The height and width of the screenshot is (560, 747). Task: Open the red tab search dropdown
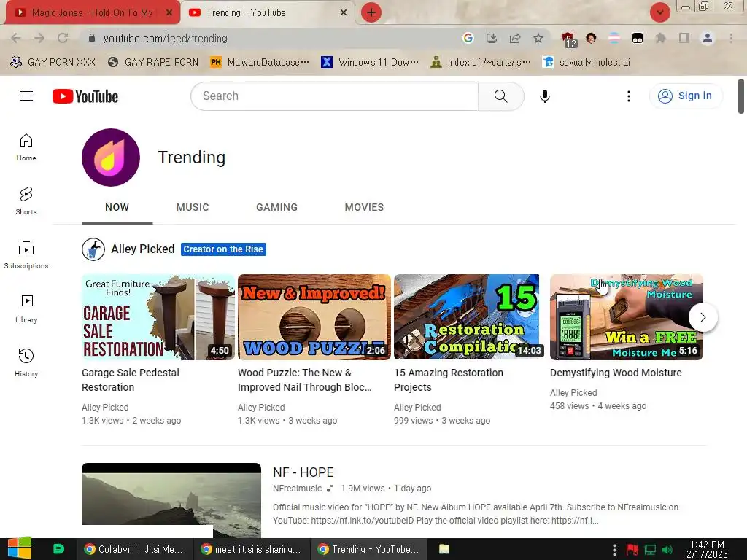click(659, 12)
